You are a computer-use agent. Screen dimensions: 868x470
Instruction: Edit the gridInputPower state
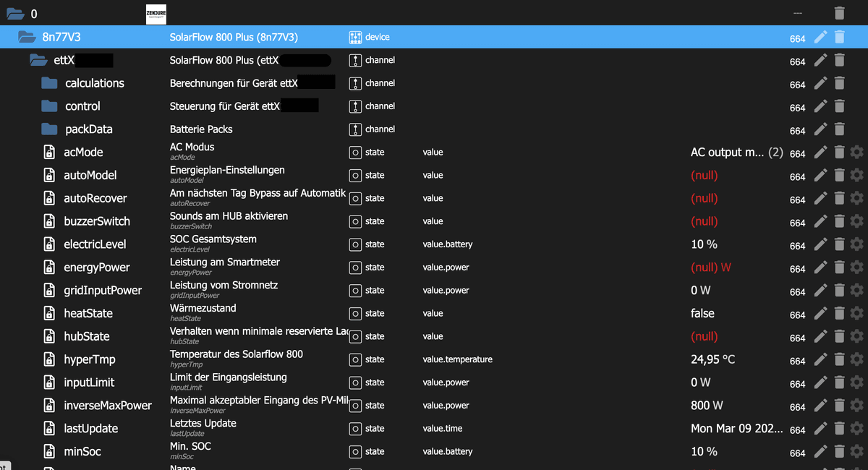pos(820,291)
